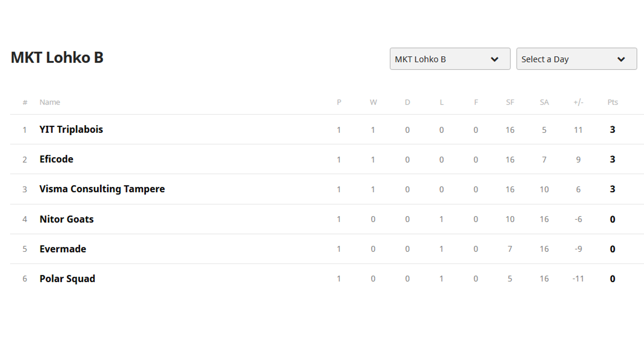This screenshot has height=338, width=644.
Task: Click the +/- column header
Action: pyautogui.click(x=578, y=102)
